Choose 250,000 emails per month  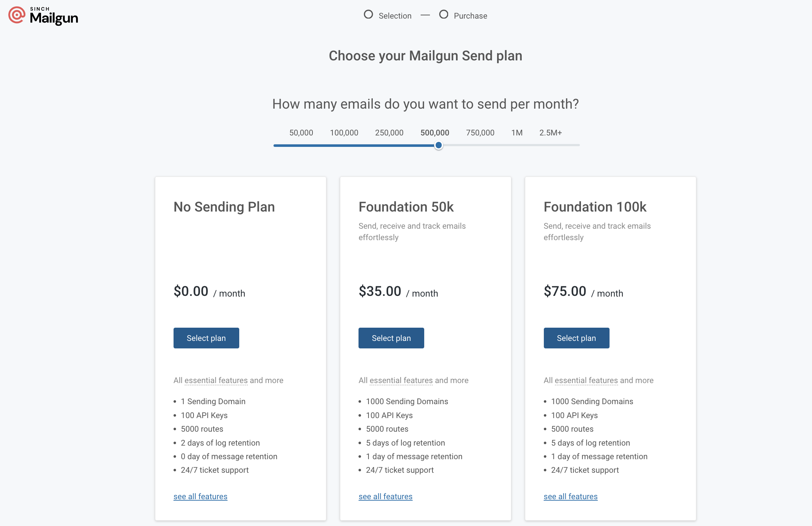(x=389, y=133)
